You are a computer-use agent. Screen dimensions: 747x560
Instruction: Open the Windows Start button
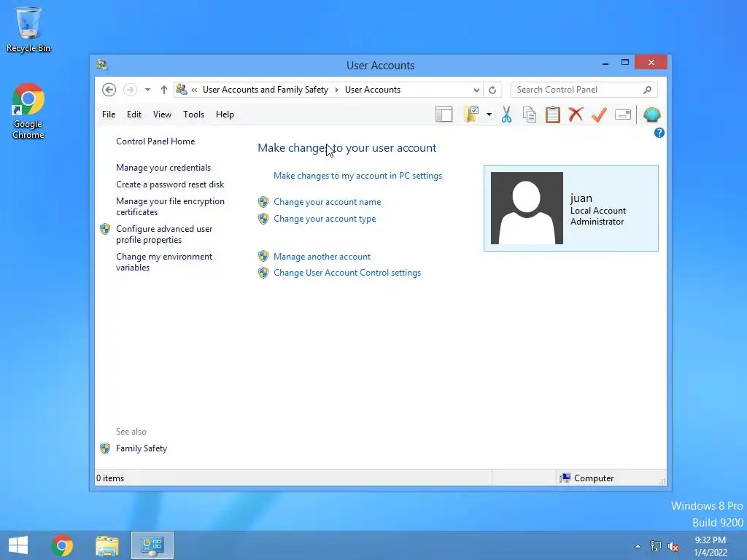point(18,545)
